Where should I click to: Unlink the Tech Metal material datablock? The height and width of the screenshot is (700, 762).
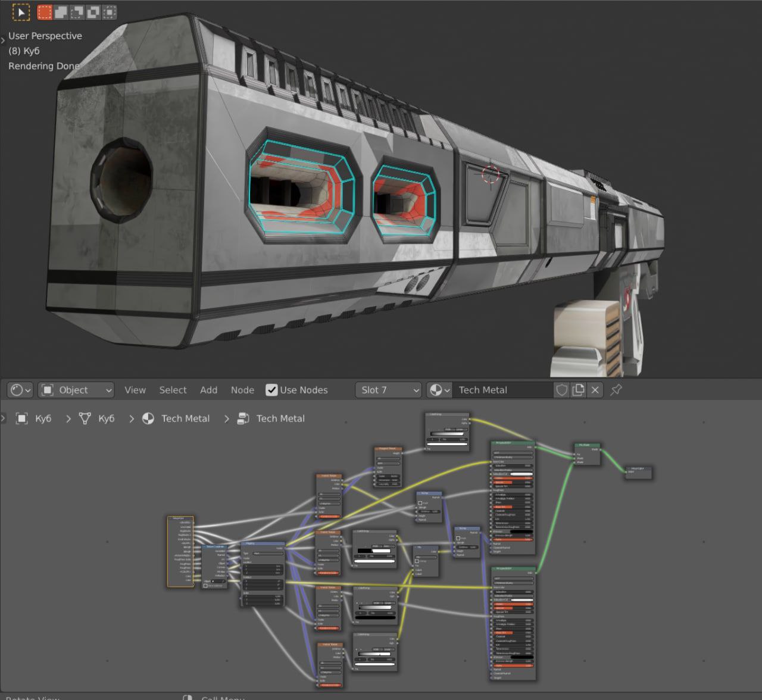pos(595,390)
